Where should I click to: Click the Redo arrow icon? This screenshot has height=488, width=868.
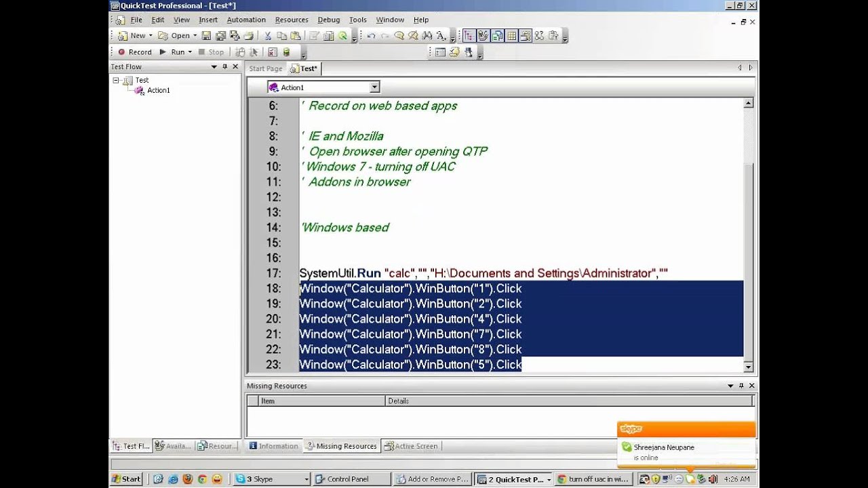384,35
